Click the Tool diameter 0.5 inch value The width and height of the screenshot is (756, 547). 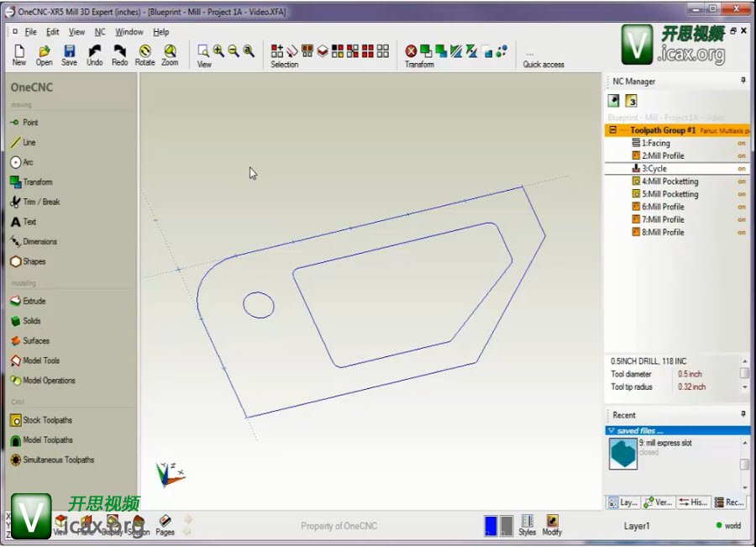pyautogui.click(x=690, y=374)
